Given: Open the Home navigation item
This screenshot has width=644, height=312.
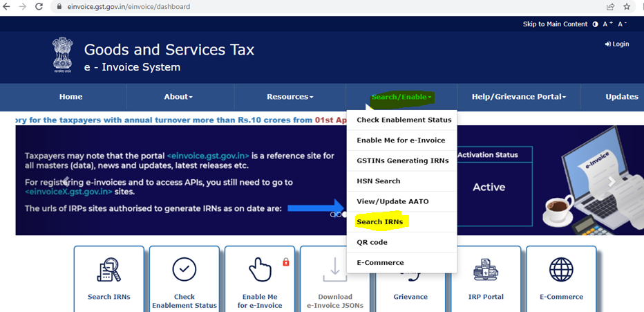Looking at the screenshot, I should [x=70, y=97].
